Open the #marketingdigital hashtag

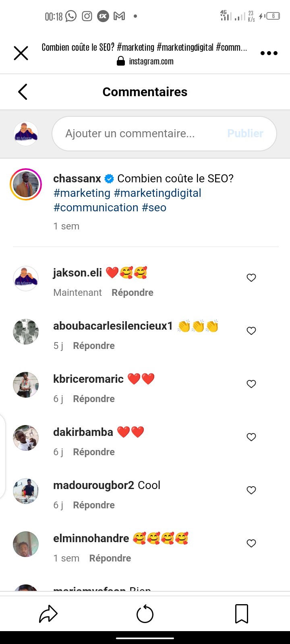157,193
